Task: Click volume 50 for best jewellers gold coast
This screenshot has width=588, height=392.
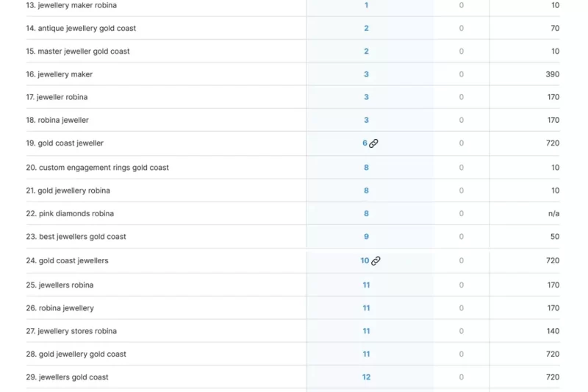Action: (555, 237)
